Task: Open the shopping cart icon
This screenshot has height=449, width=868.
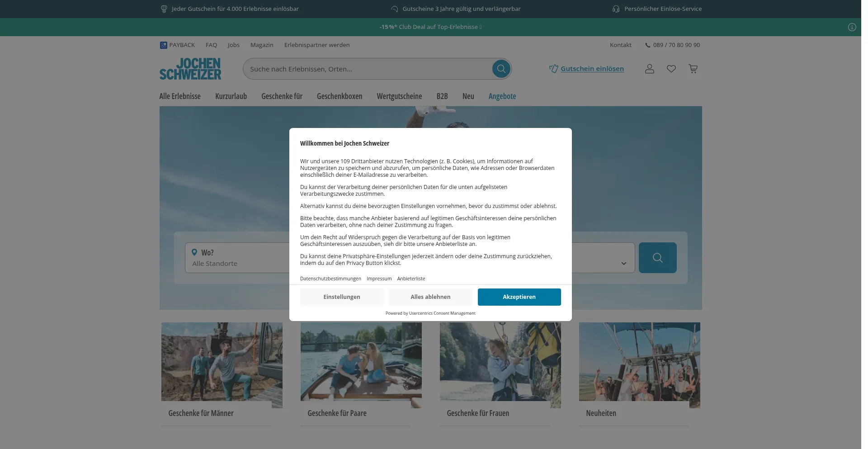Action: tap(693, 69)
